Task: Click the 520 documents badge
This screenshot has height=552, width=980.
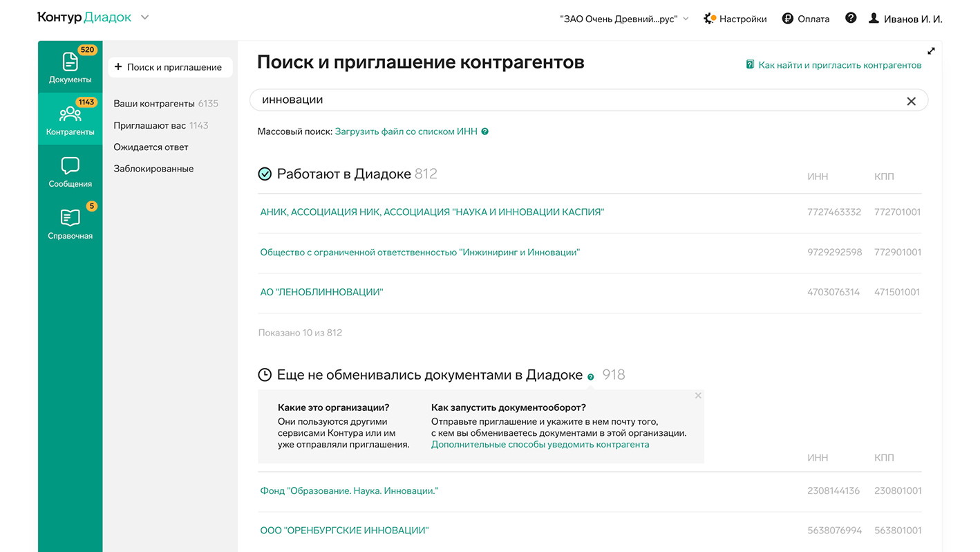Action: [87, 50]
